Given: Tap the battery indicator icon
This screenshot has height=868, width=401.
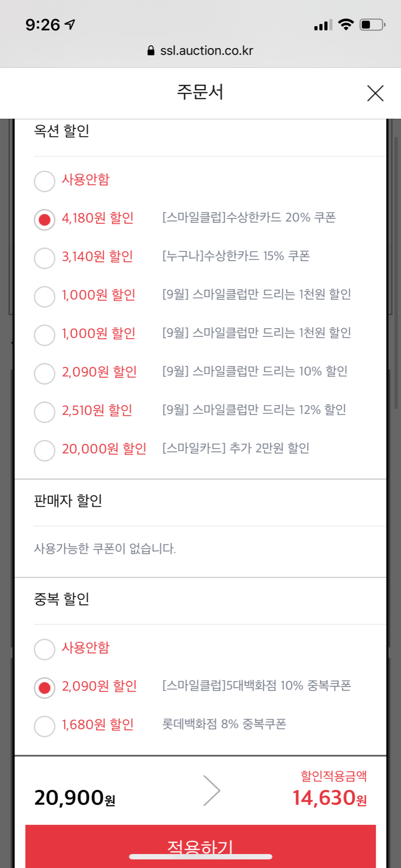Looking at the screenshot, I should tap(372, 24).
